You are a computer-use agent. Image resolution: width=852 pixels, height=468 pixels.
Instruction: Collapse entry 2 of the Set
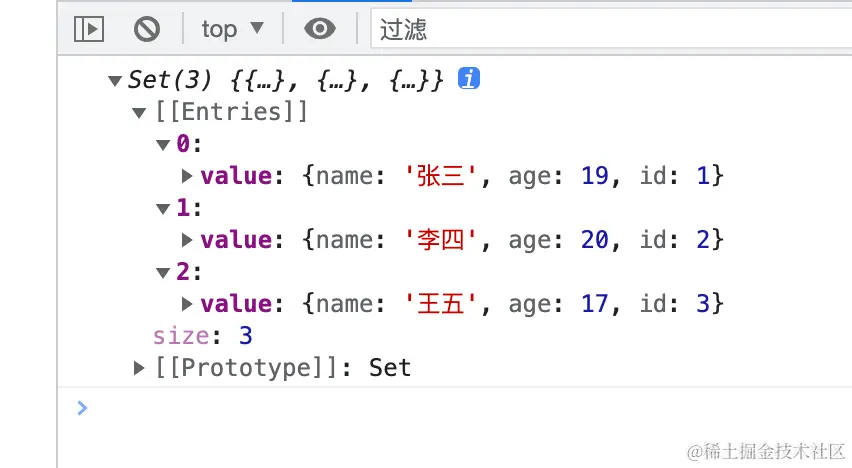point(163,272)
